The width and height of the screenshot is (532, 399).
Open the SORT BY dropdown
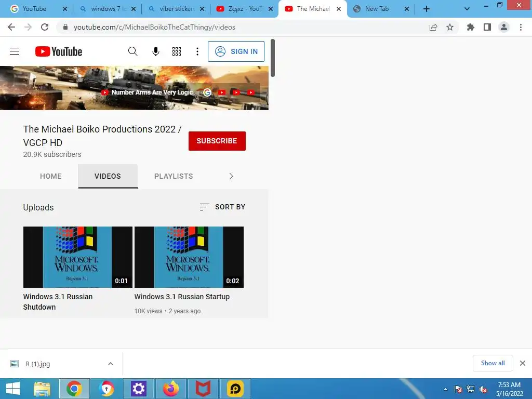point(222,207)
